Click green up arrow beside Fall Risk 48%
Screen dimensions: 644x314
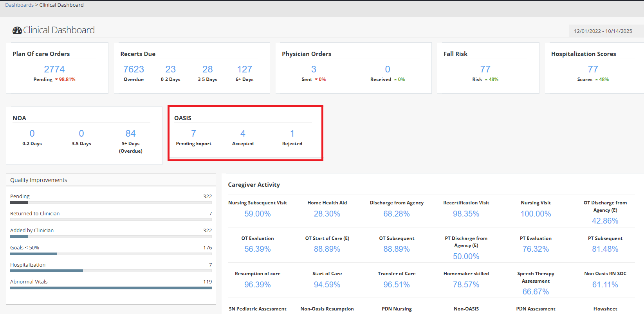coord(486,79)
